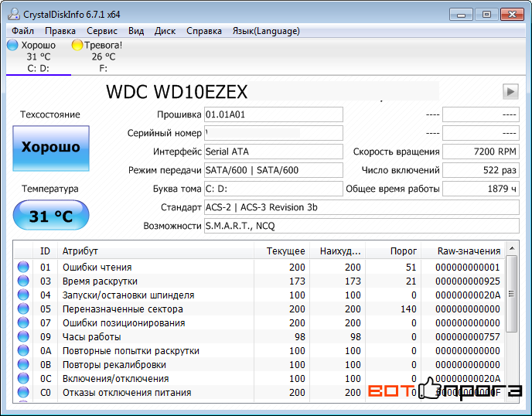Click the attribute list scrollbar thumb
Image resolution: width=532 pixels, height=416 pixels.
click(512, 294)
